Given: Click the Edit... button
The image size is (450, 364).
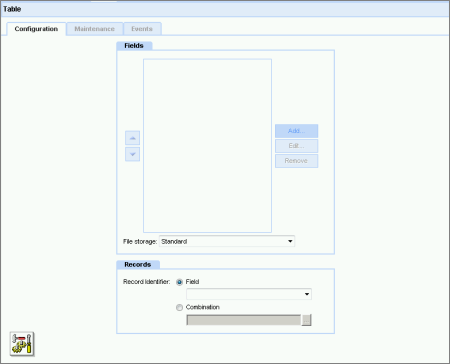Looking at the screenshot, I should [296, 146].
